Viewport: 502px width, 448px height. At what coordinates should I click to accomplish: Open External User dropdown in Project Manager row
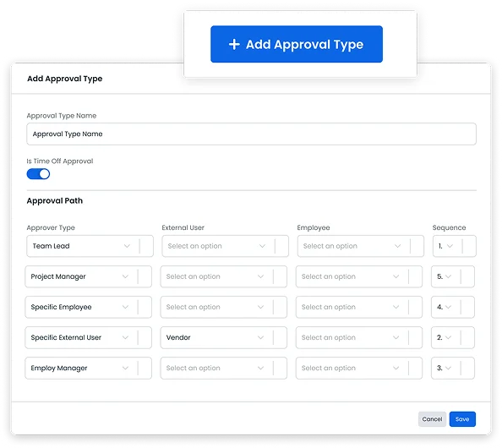click(223, 276)
